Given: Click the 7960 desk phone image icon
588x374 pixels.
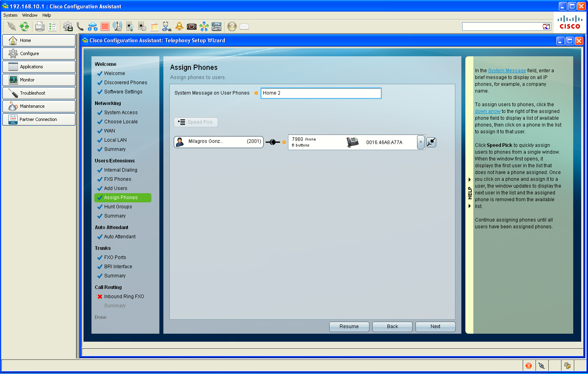Looking at the screenshot, I should click(352, 142).
